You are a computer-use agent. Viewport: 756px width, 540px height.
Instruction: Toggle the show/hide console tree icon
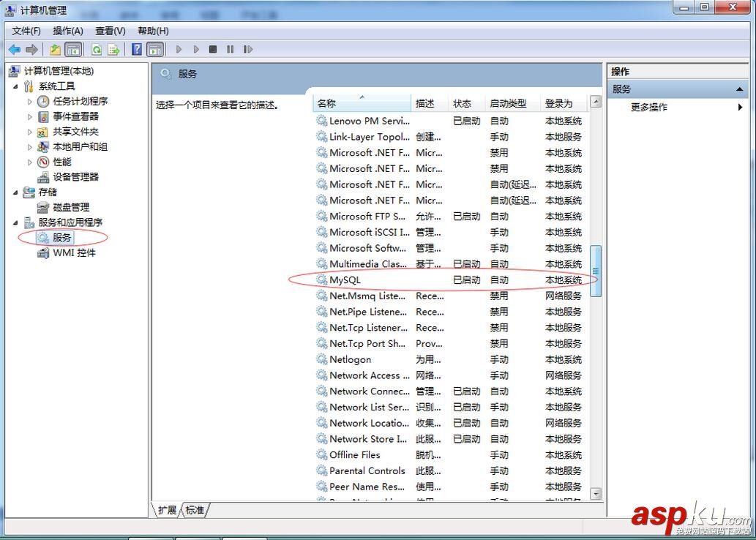72,49
